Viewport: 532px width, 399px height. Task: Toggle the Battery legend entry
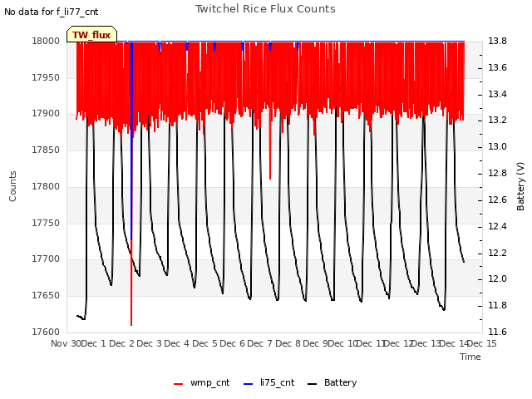332,382
